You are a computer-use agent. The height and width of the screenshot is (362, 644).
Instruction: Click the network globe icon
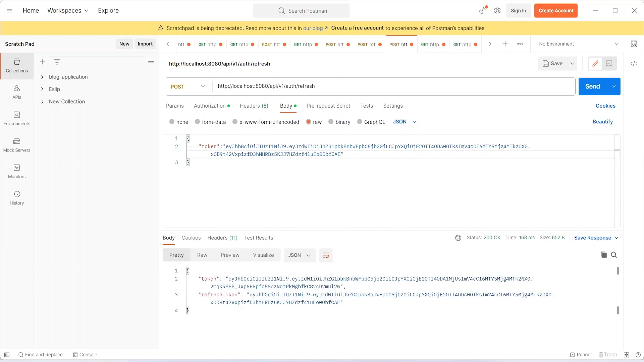pyautogui.click(x=458, y=238)
